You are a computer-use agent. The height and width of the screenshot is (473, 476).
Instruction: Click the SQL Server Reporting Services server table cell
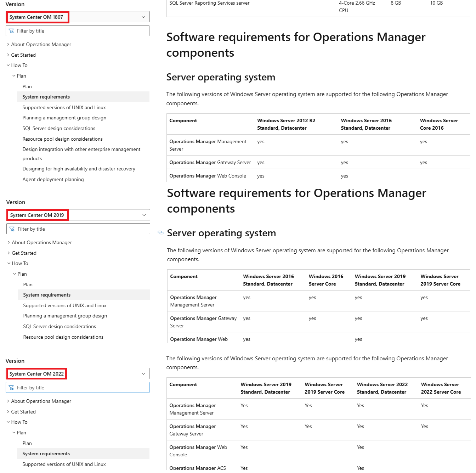[209, 3]
